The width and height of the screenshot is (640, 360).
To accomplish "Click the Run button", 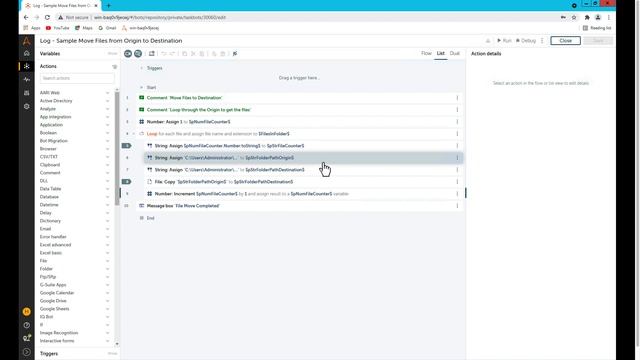I will click(x=504, y=40).
